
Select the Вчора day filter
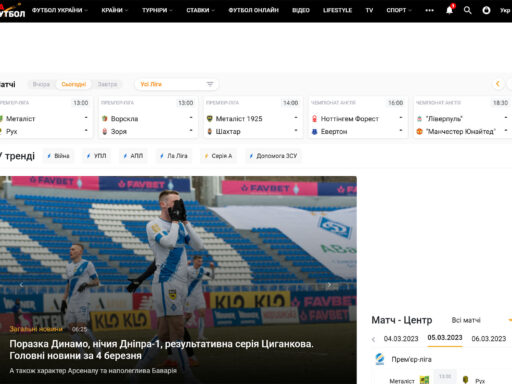click(x=41, y=84)
